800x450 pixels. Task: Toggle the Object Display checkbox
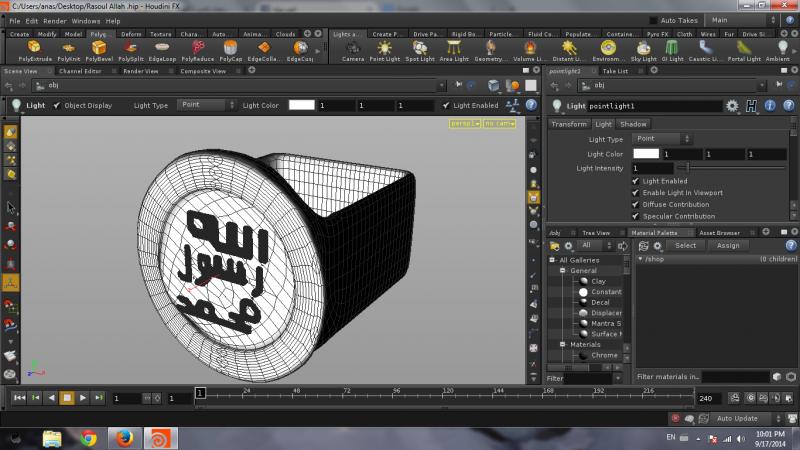[56, 105]
